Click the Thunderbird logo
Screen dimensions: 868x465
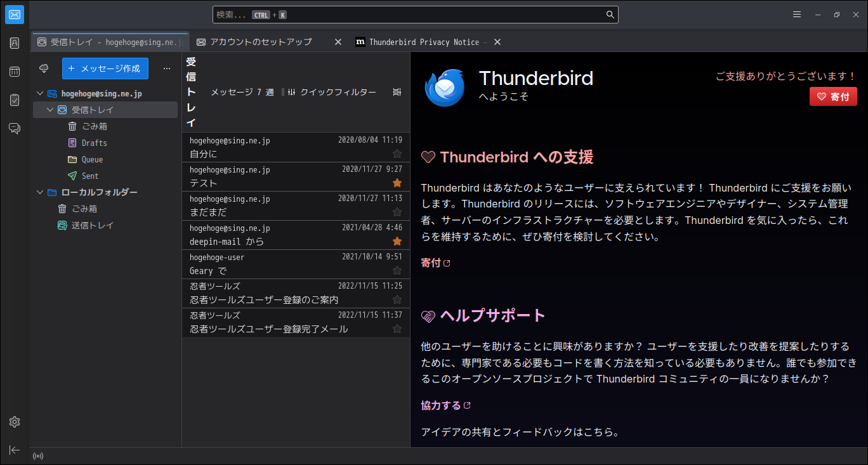(x=445, y=88)
